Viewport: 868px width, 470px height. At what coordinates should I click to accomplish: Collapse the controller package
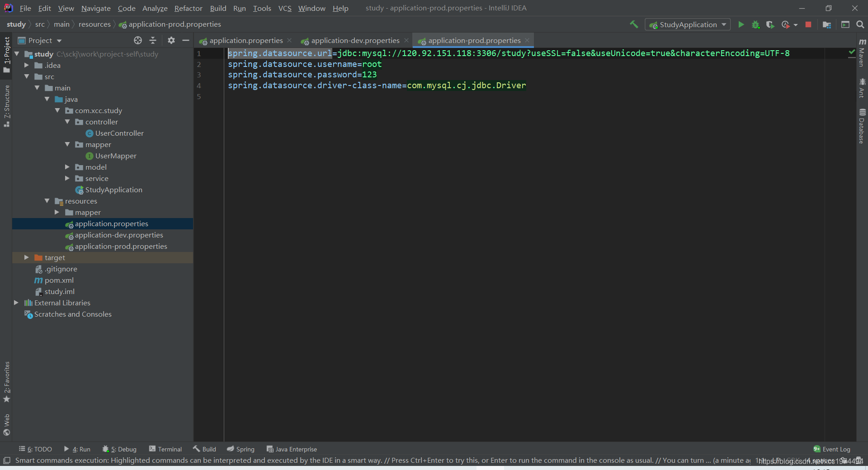coord(67,122)
